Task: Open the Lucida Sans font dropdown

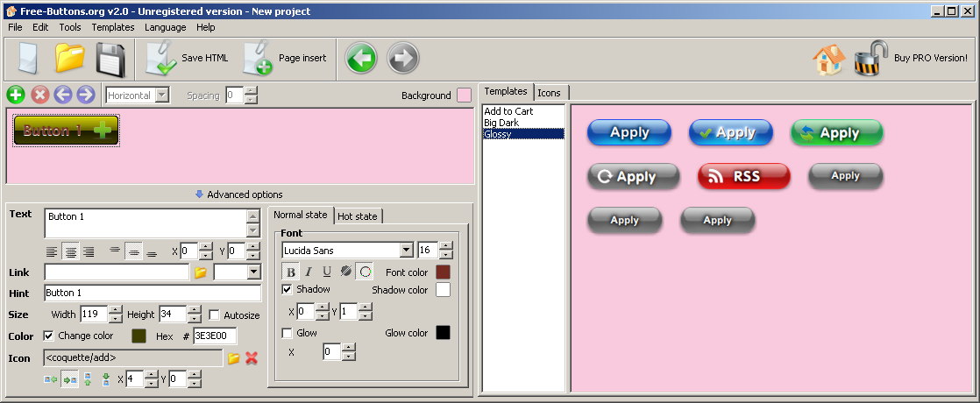Action: pos(406,251)
